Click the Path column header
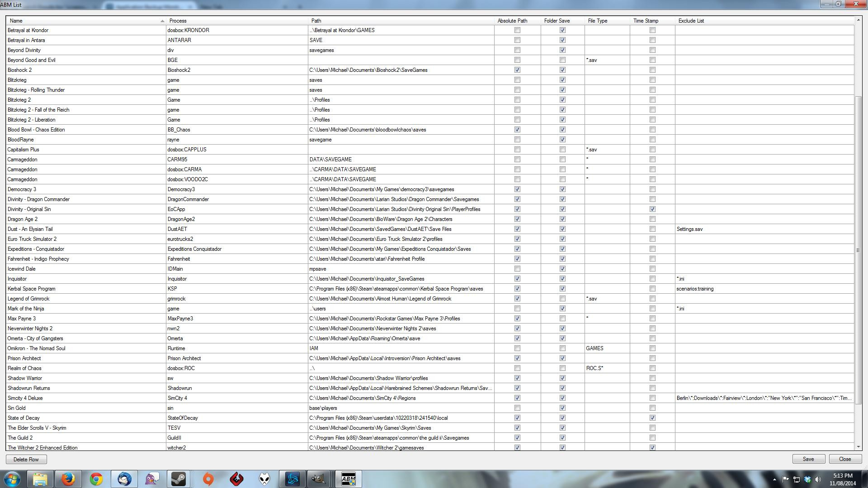This screenshot has width=868, height=488. pos(401,21)
